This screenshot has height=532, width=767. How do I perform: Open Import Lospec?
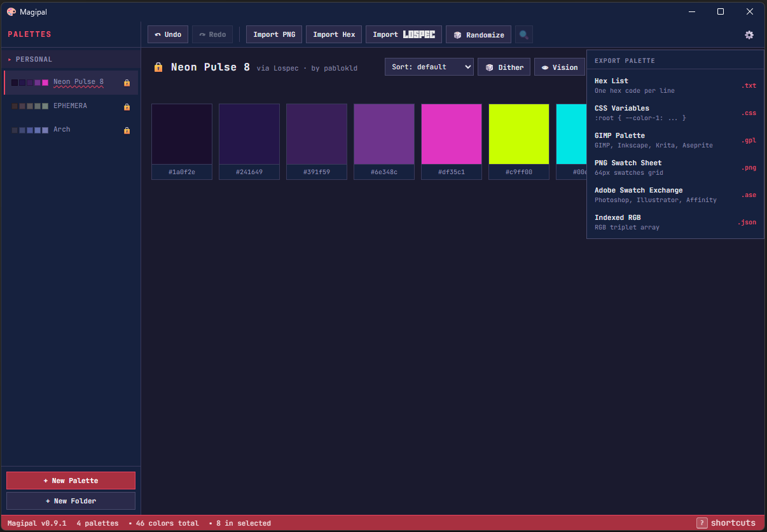[x=404, y=34]
